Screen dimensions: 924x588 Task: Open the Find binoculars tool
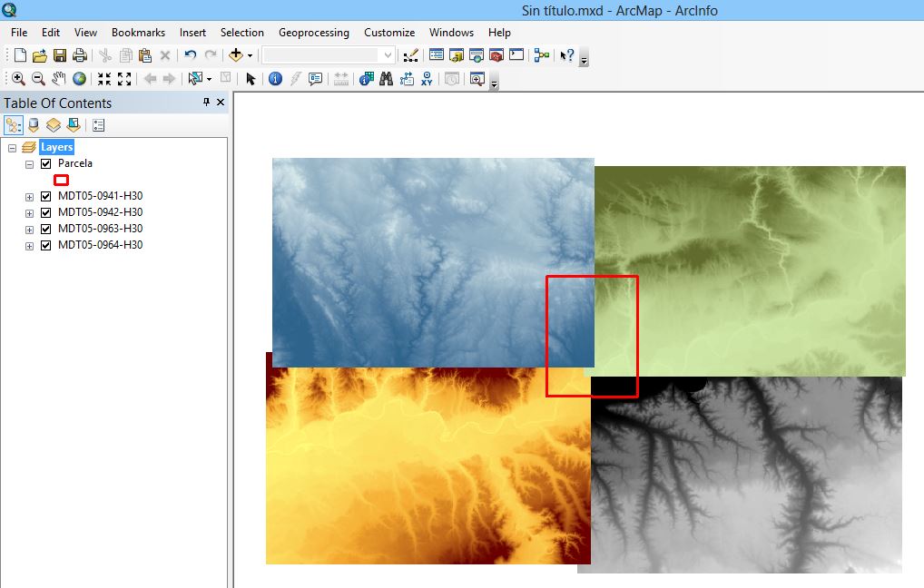point(386,79)
